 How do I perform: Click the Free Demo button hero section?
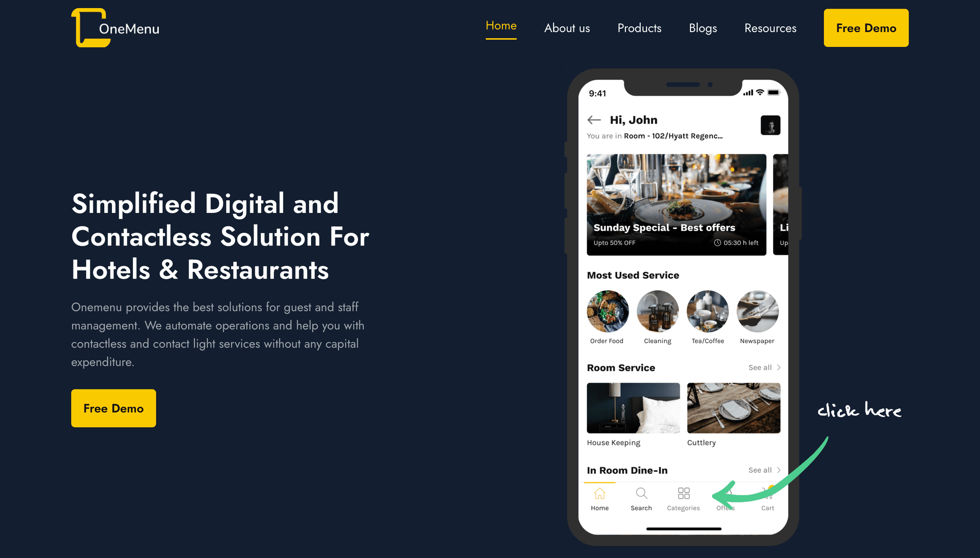[x=113, y=408]
